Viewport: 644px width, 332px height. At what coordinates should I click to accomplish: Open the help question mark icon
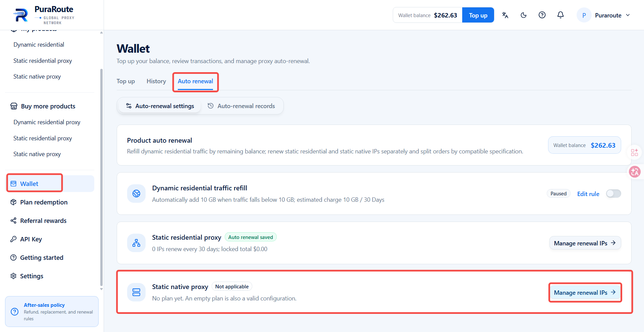(x=542, y=15)
